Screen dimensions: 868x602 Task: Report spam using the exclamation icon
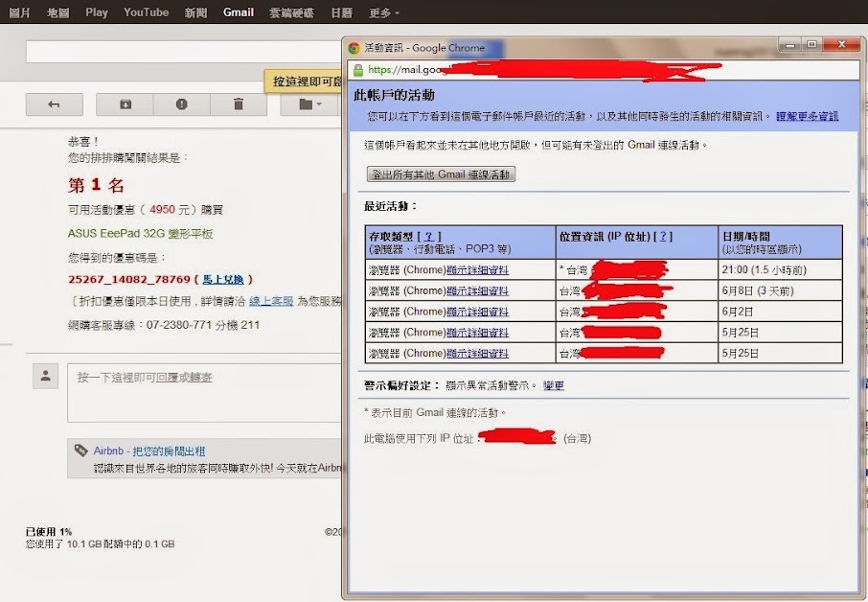click(182, 104)
